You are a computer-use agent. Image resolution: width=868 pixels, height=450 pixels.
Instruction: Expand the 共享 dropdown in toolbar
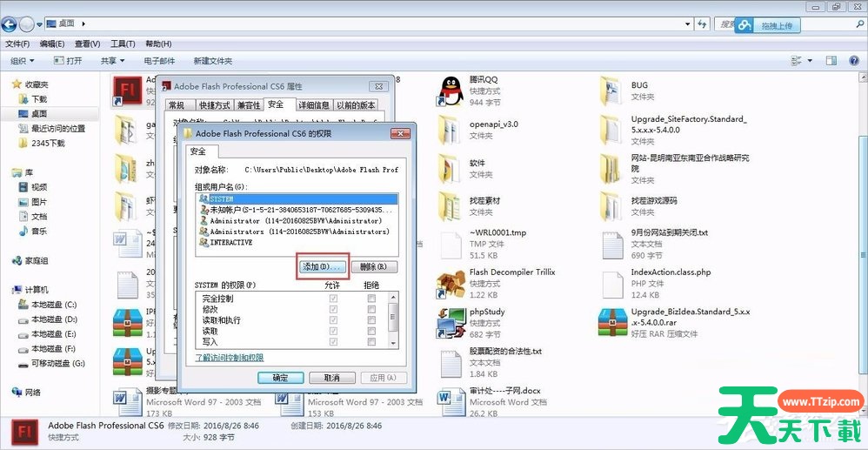[113, 61]
